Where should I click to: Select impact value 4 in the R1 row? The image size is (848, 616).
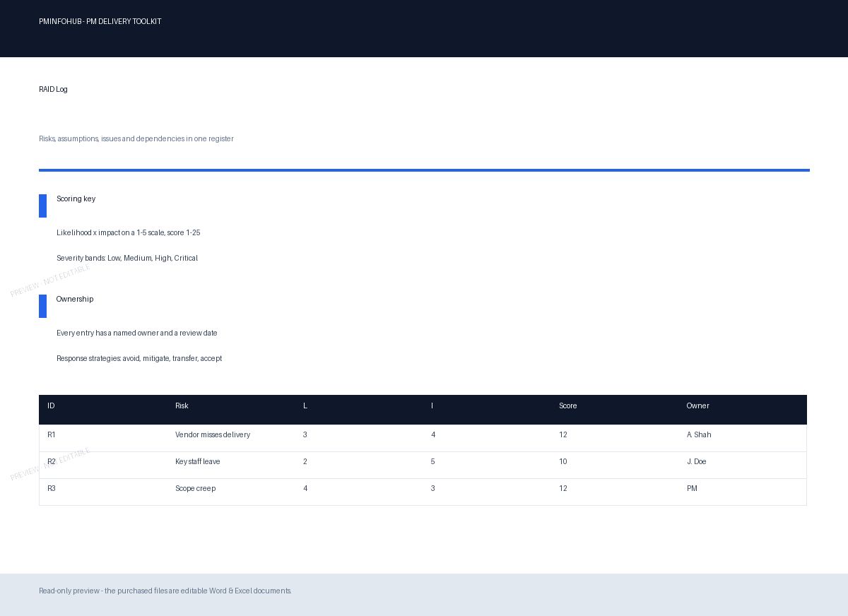433,434
